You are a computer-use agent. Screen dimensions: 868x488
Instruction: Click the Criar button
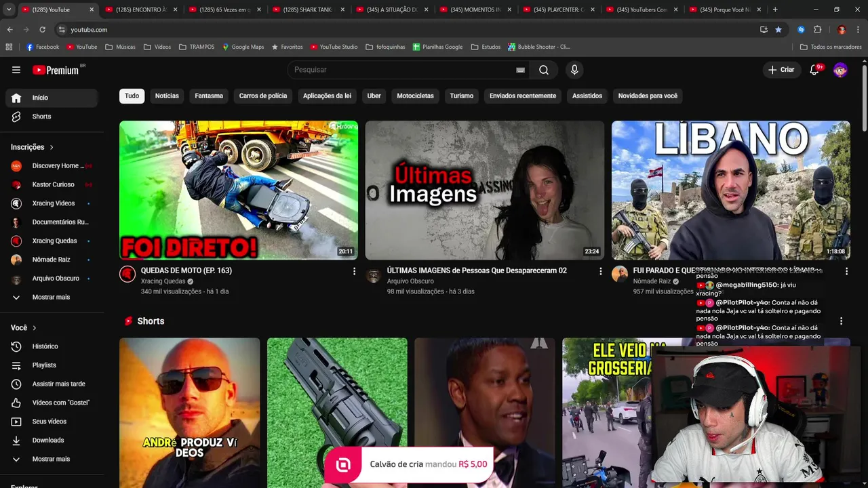coord(781,70)
